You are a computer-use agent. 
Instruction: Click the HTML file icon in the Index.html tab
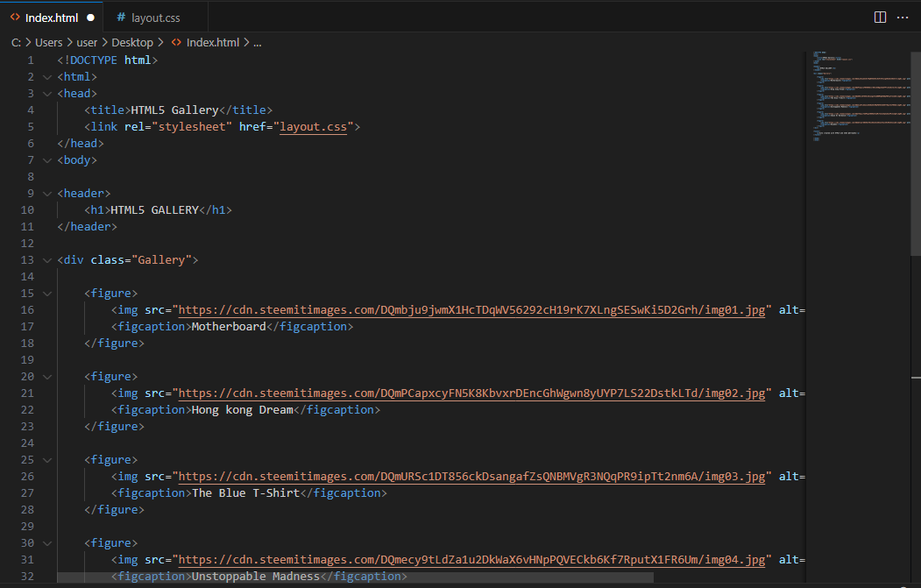[15, 18]
